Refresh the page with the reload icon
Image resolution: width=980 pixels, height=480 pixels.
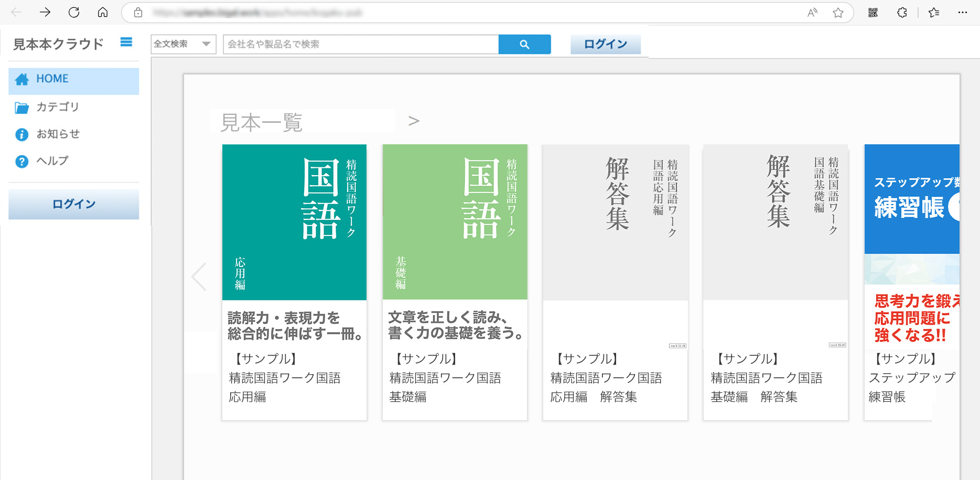[74, 13]
